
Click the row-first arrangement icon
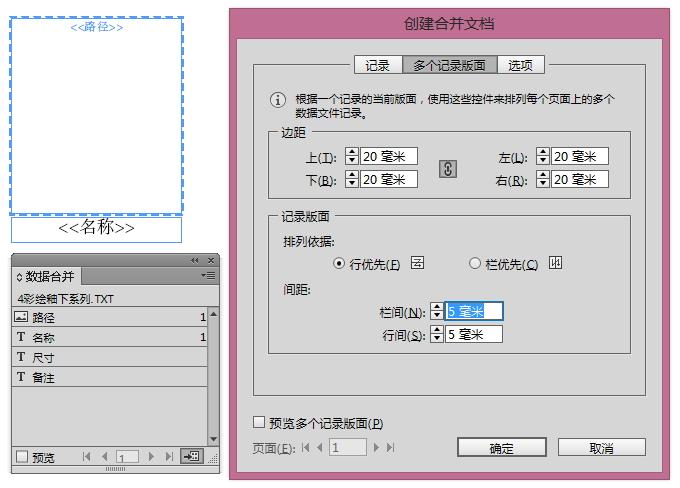pyautogui.click(x=417, y=263)
